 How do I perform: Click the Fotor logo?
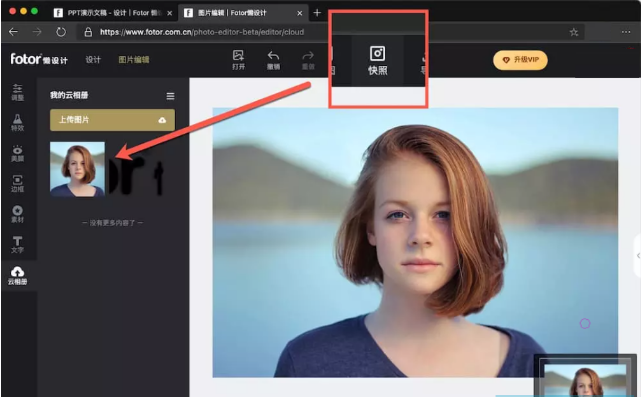click(x=39, y=59)
